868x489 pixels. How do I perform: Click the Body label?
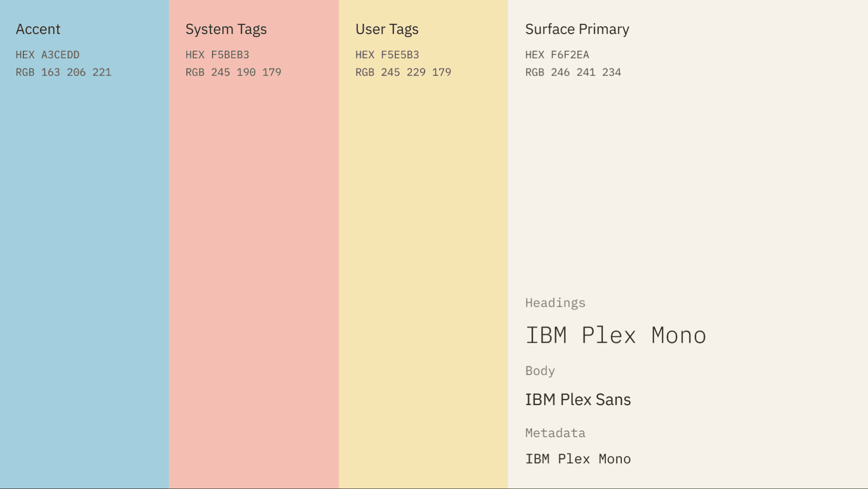540,371
